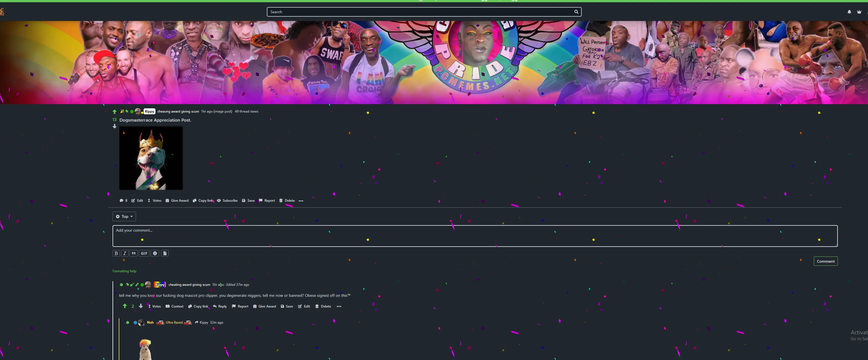Open the comment overflow menu ellipsis

[x=339, y=306]
